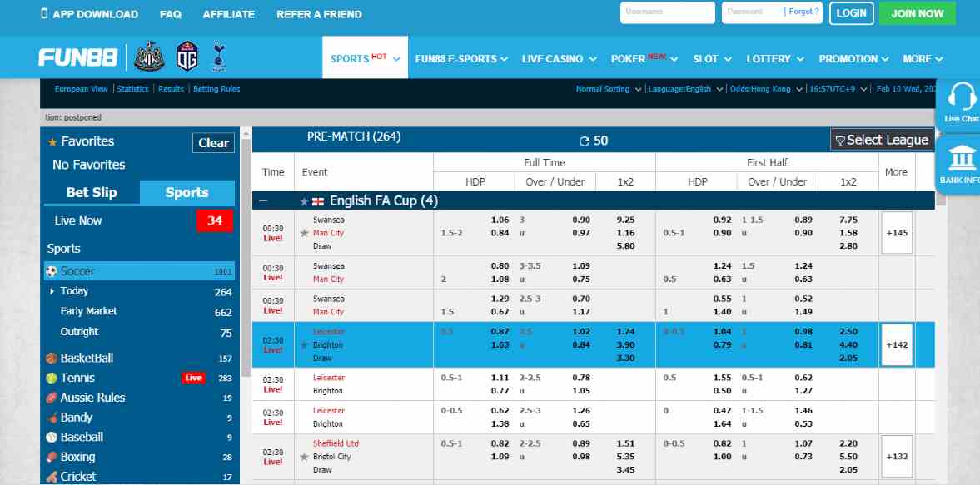This screenshot has height=485, width=980.
Task: Click the LOGIN button
Action: point(851,13)
